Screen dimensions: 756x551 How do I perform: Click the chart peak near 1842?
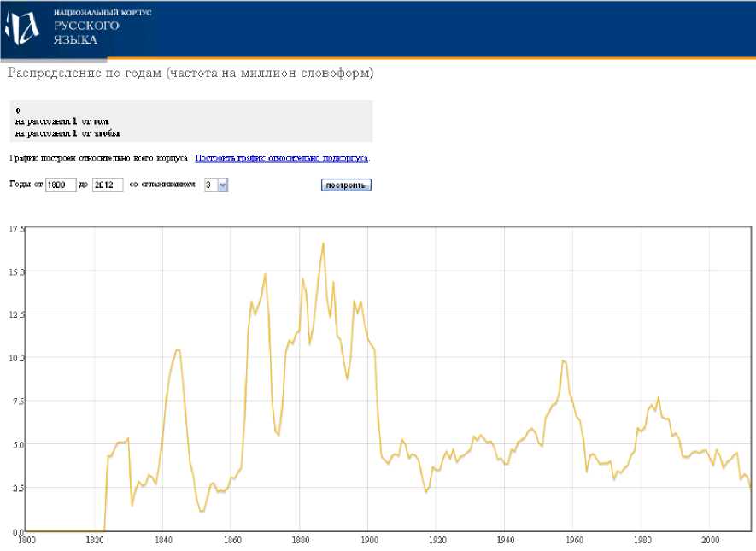177,349
